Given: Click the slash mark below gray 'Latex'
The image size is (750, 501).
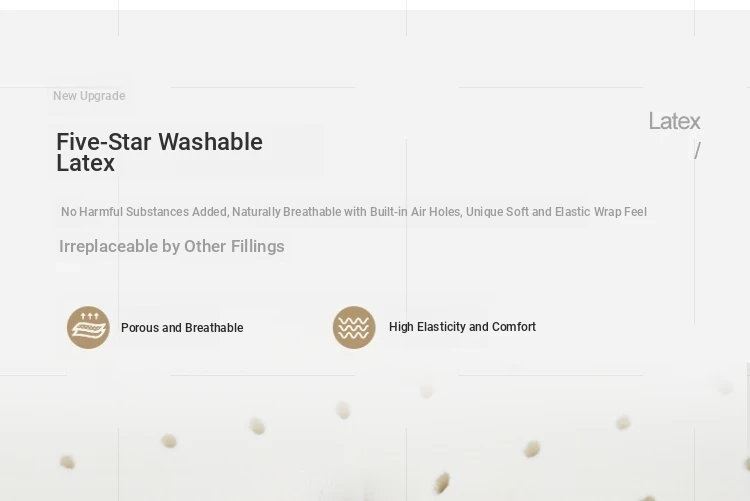Looking at the screenshot, I should pyautogui.click(x=697, y=150).
